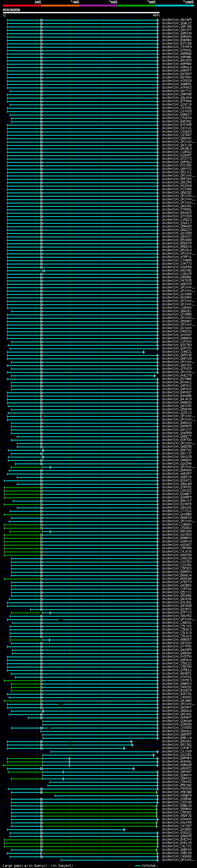Click hit label UniRef100_B6KJS7
Viewport: 197px width, 868px height.
pyautogui.click(x=177, y=501)
